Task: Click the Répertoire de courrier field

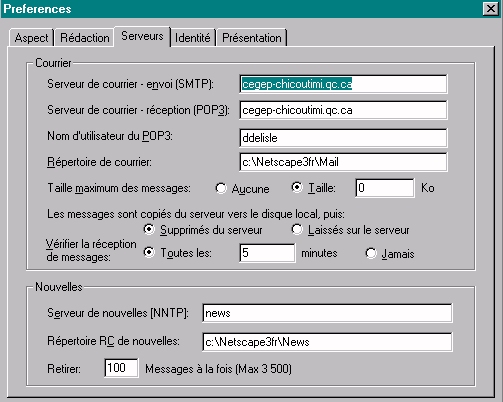Action: pos(343,162)
